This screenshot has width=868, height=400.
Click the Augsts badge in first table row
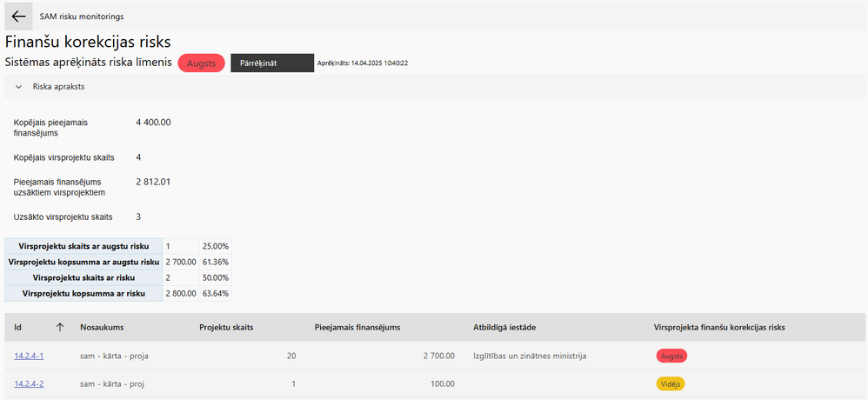pos(671,356)
